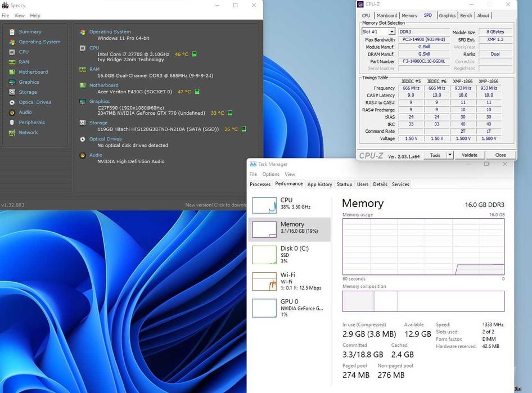
Task: Open Details tab in Task Manager
Action: tap(380, 184)
